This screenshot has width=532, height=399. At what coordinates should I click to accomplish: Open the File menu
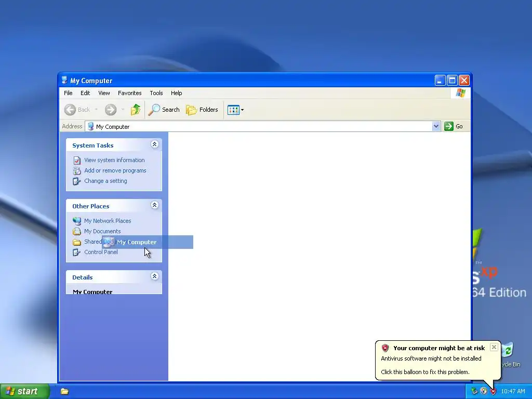[68, 93]
